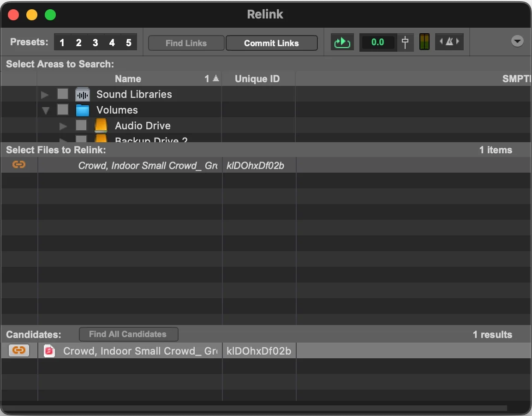
Task: Select the Volumes label
Action: [117, 110]
